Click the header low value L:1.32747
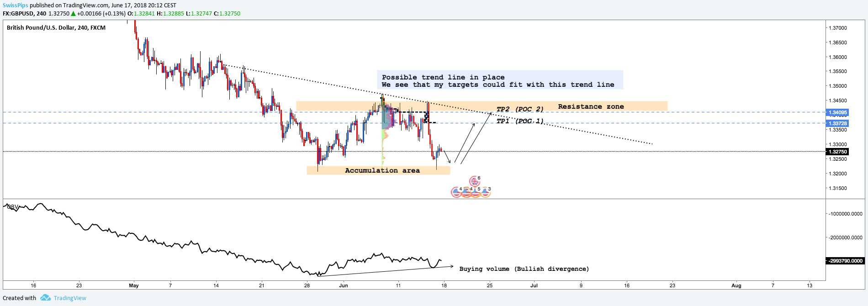Image resolution: width=868 pixels, height=306 pixels. pyautogui.click(x=199, y=14)
